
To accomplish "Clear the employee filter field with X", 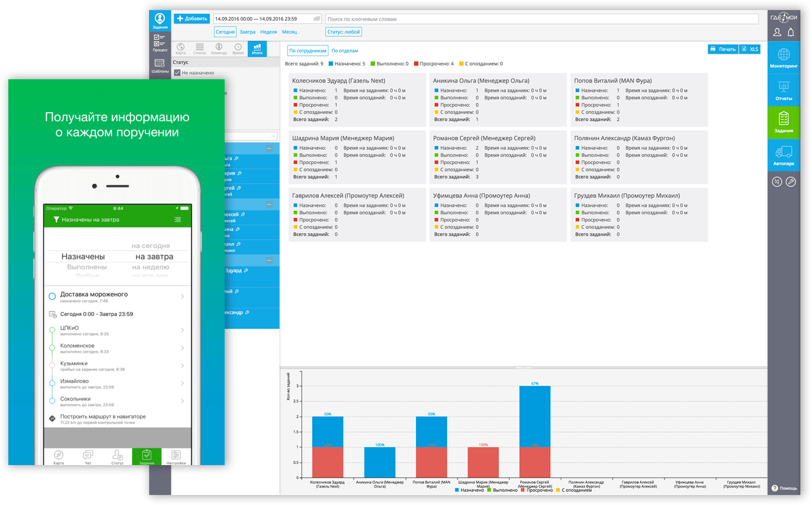I will tap(273, 136).
